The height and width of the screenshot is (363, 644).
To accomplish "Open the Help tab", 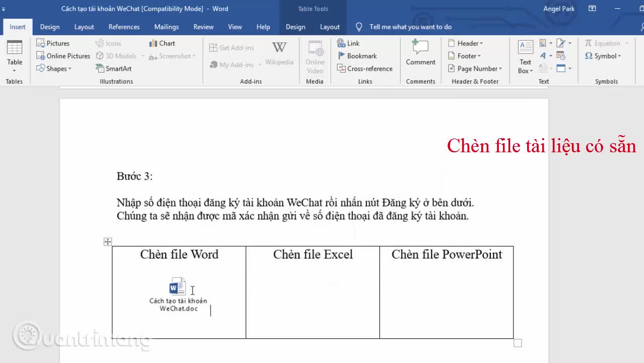I will 263,27.
